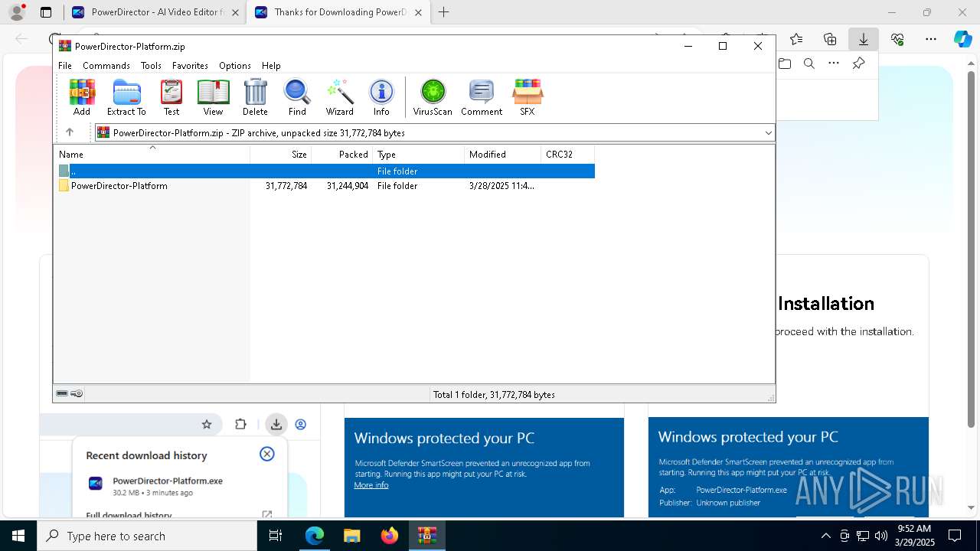Open the Windows Start menu
The height and width of the screenshot is (551, 980).
click(18, 536)
